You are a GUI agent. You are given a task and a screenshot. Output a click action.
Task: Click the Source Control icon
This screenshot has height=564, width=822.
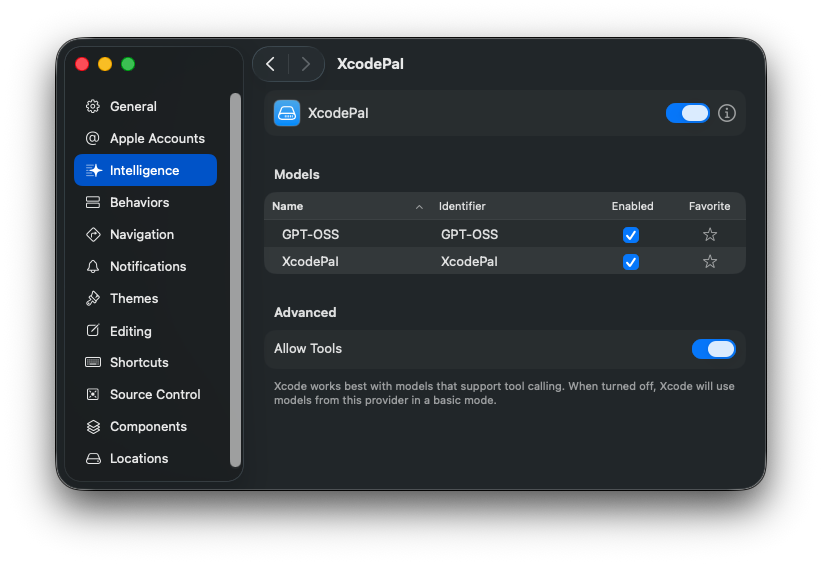[x=93, y=394]
